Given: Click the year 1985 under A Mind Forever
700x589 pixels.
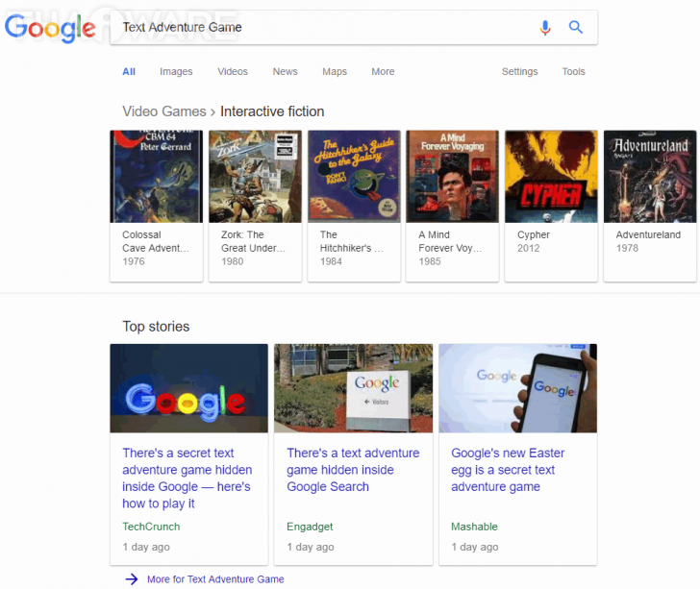Looking at the screenshot, I should tap(430, 261).
